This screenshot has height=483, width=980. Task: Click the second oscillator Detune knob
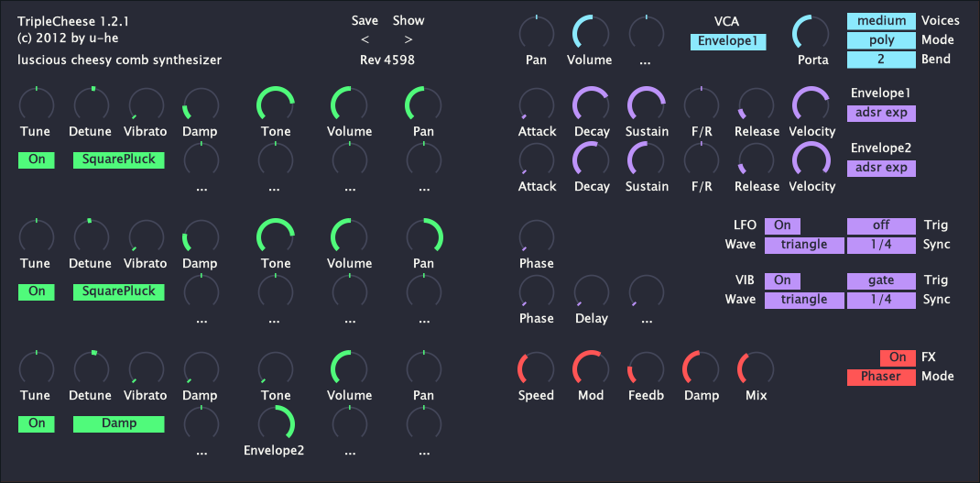[92, 236]
